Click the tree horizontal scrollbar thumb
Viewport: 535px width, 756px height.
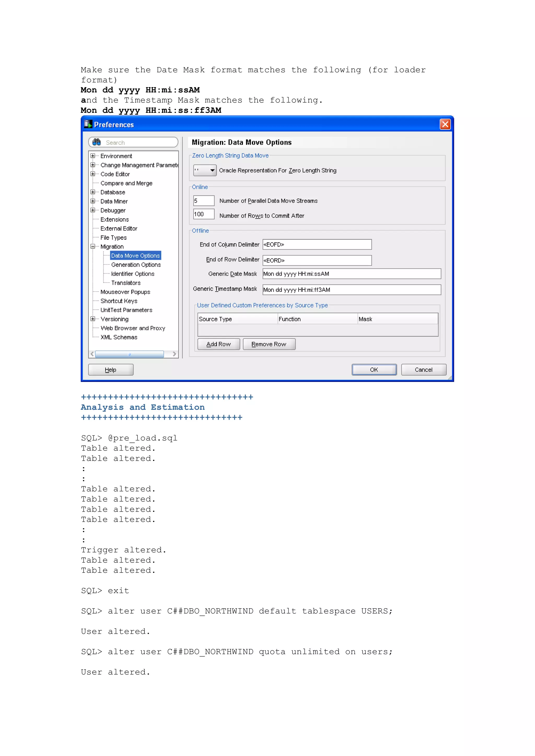point(130,354)
